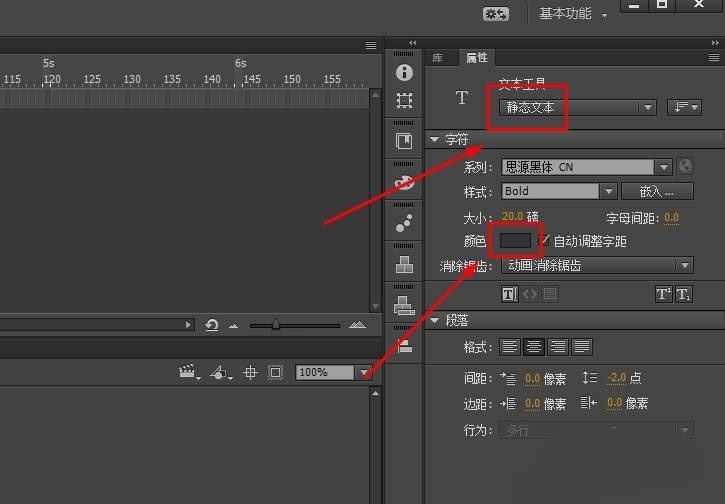Click the Text tool T icon
Image resolution: width=725 pixels, height=504 pixels.
(x=461, y=98)
